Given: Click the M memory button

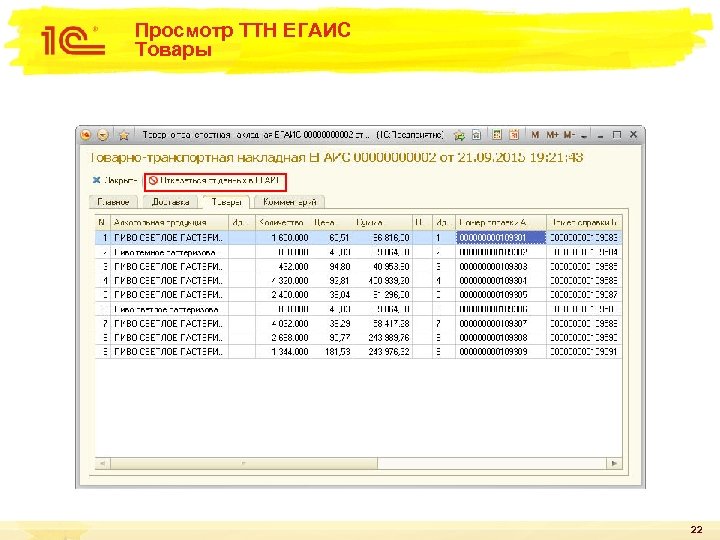Looking at the screenshot, I should 535,135.
